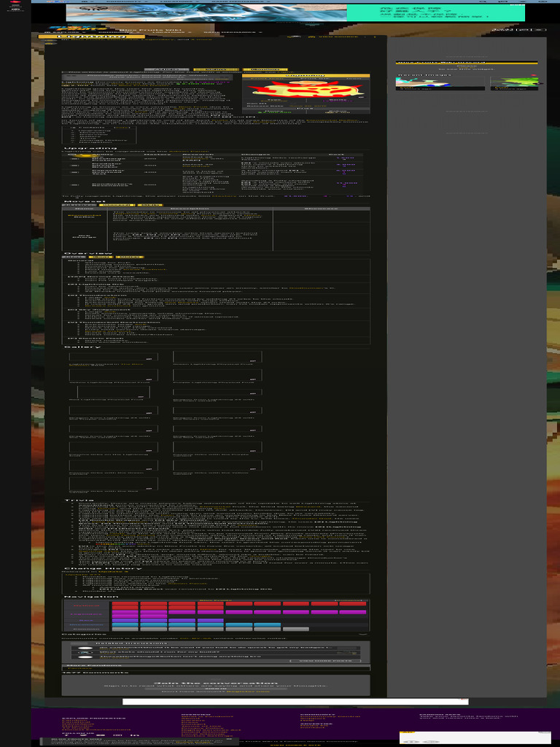
Task: Open the Blox Fruits Wiki title link
Action: pos(150,29)
